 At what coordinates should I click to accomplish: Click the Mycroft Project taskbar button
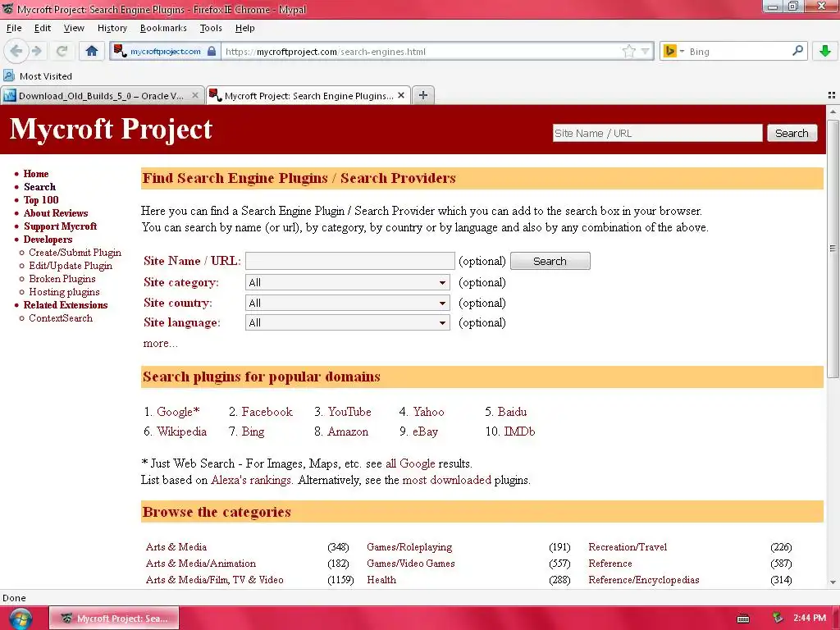(114, 619)
